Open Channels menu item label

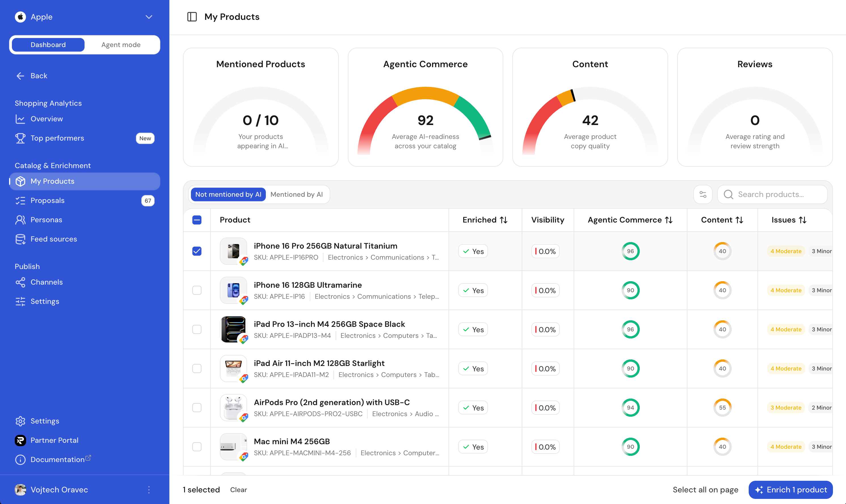pyautogui.click(x=47, y=282)
